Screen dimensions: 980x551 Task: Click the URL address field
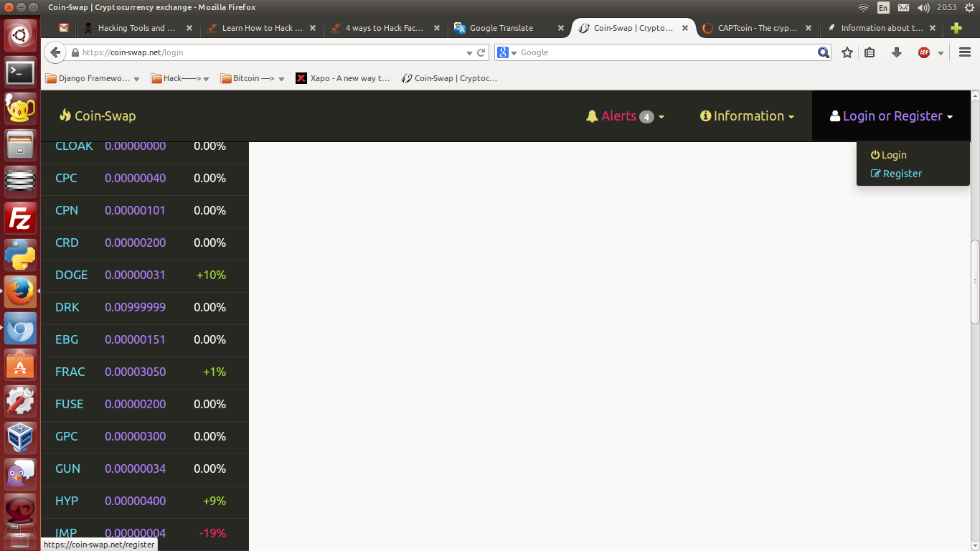(x=273, y=52)
